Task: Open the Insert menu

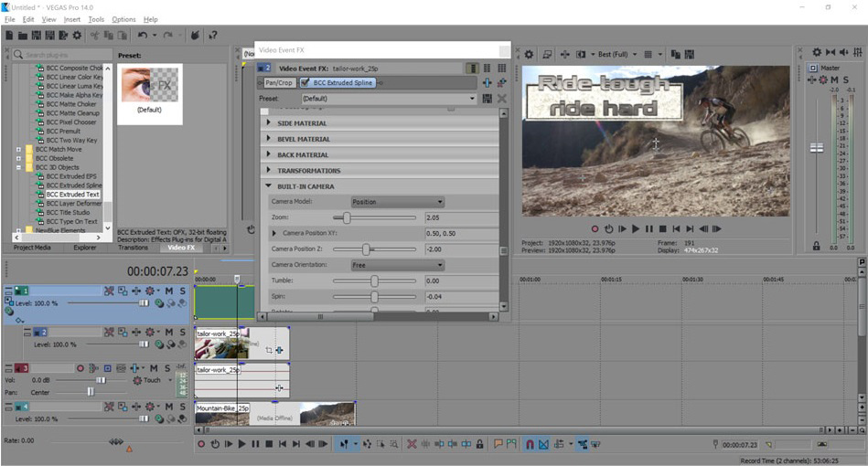Action: [x=72, y=19]
